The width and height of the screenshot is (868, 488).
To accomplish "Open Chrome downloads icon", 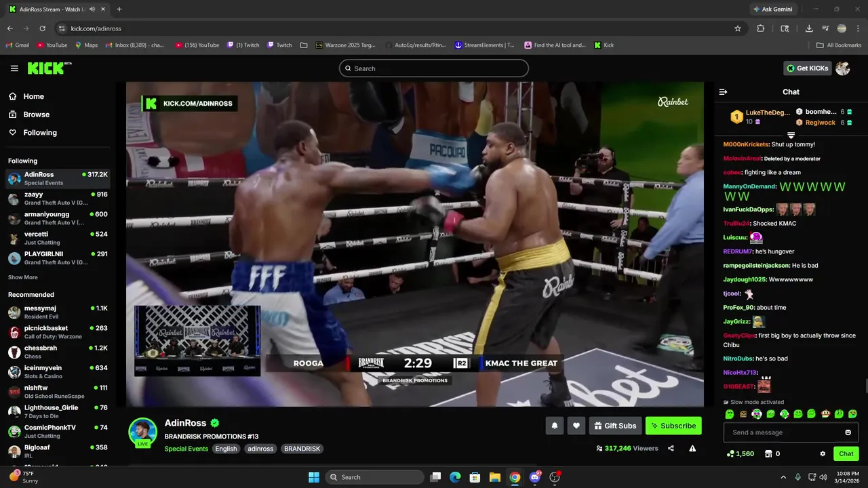I will tap(809, 28).
